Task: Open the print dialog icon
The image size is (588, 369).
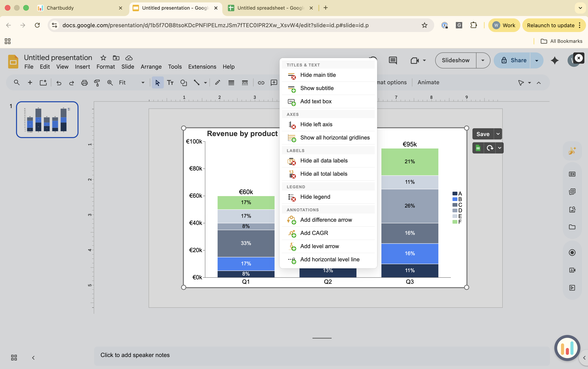Action: (x=84, y=83)
